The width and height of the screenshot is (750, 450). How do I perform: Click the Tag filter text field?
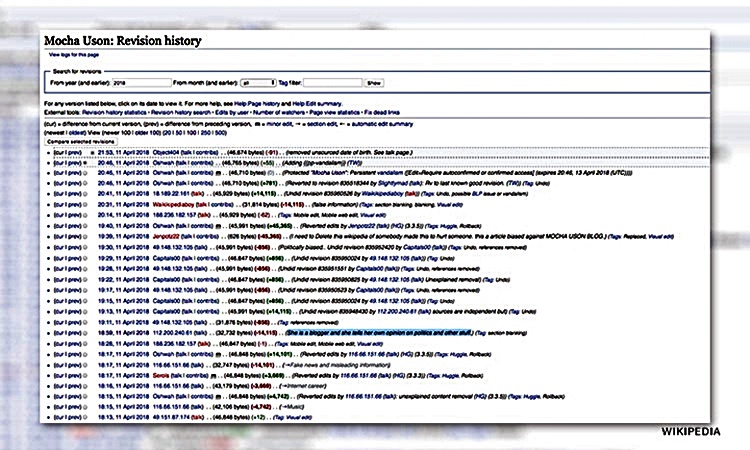(x=335, y=84)
